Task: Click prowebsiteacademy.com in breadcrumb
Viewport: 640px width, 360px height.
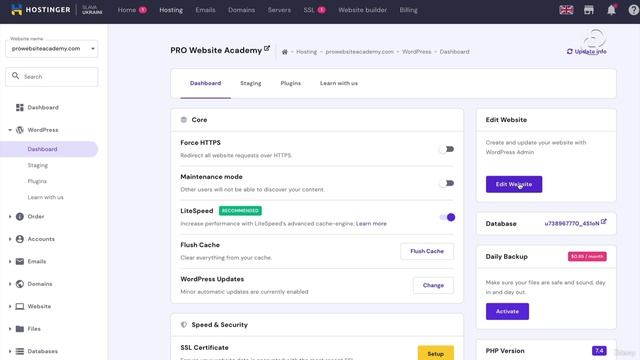Action: [360, 52]
